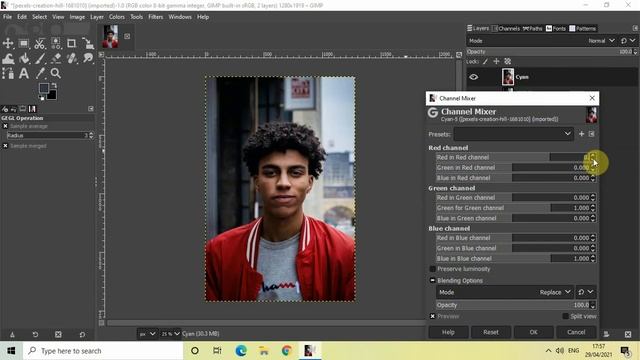Collapse the Blending Options section
The height and width of the screenshot is (360, 640).
point(433,280)
